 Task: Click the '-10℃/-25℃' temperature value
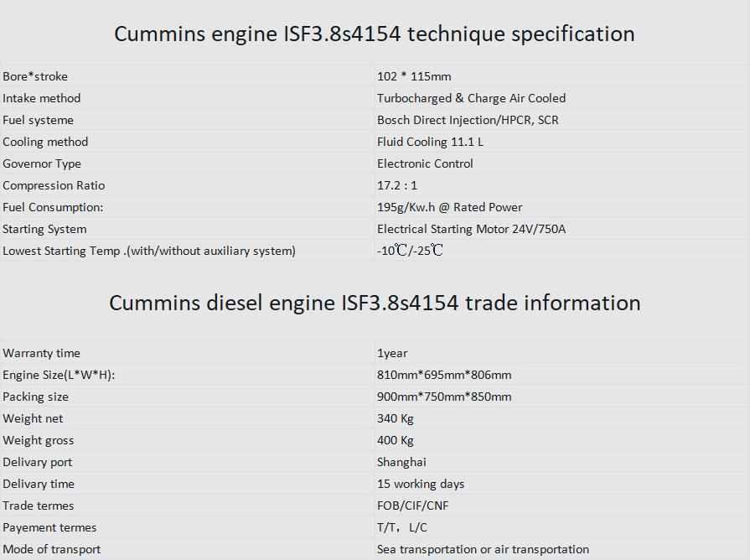pyautogui.click(x=410, y=251)
